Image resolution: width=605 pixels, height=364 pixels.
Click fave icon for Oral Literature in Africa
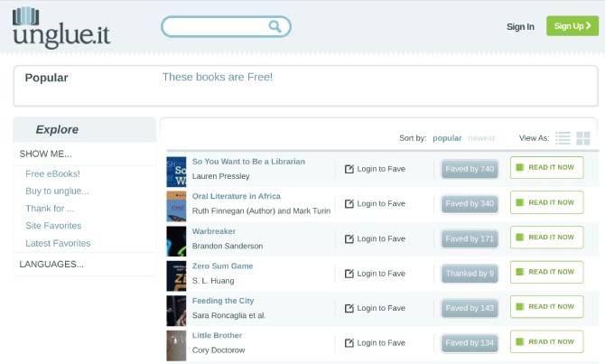pyautogui.click(x=349, y=203)
